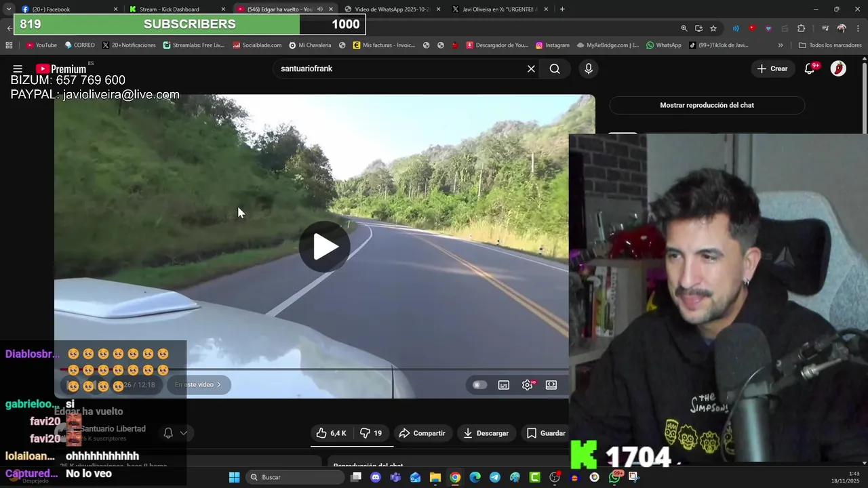This screenshot has width=868, height=488.
Task: Open the Santuario Libertad channel
Action: point(113,429)
